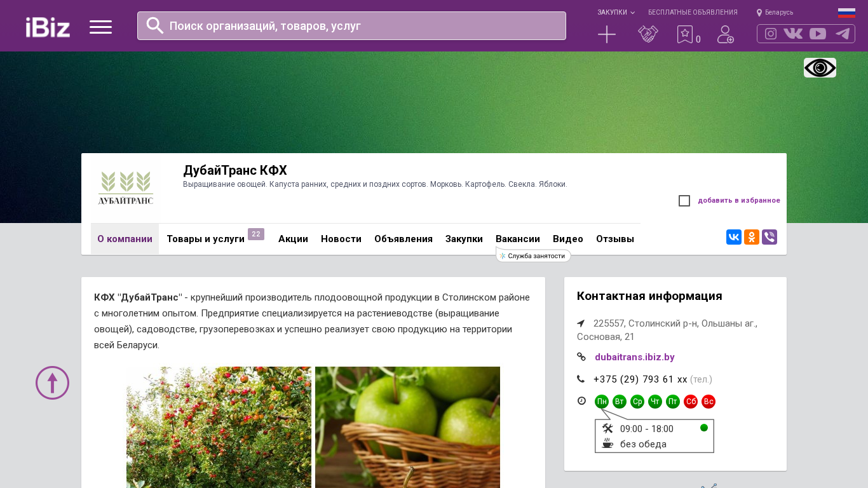Toggle the accessibility eye view mode

tap(820, 67)
